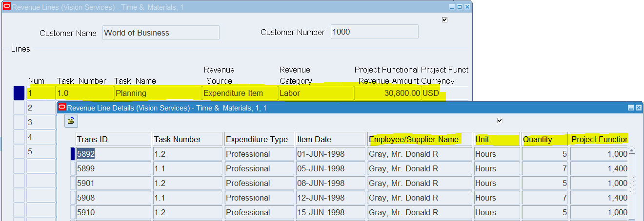
Task: Select line 4 row indicator in Revenue Lines
Action: click(19, 137)
